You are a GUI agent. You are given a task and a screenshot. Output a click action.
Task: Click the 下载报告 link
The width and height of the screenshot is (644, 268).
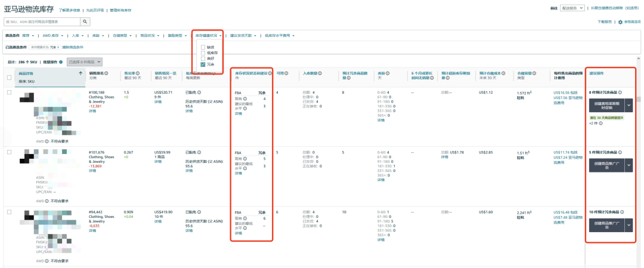pyautogui.click(x=605, y=22)
